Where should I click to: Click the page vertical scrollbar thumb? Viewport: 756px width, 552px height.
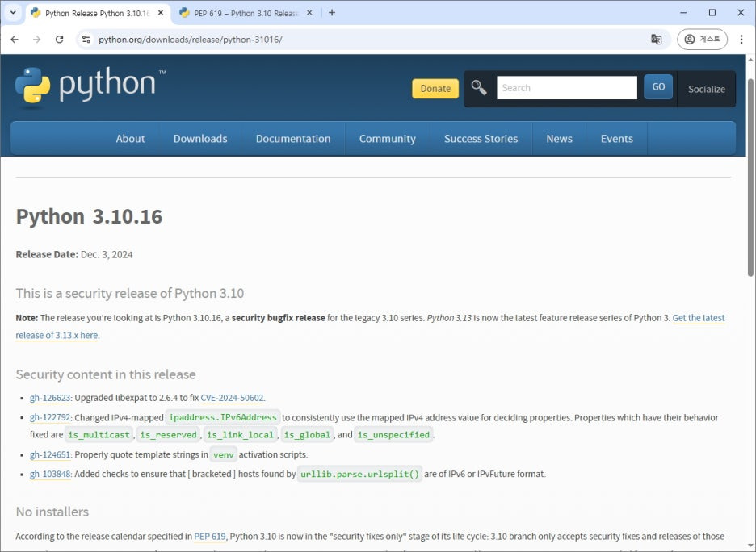(750, 176)
